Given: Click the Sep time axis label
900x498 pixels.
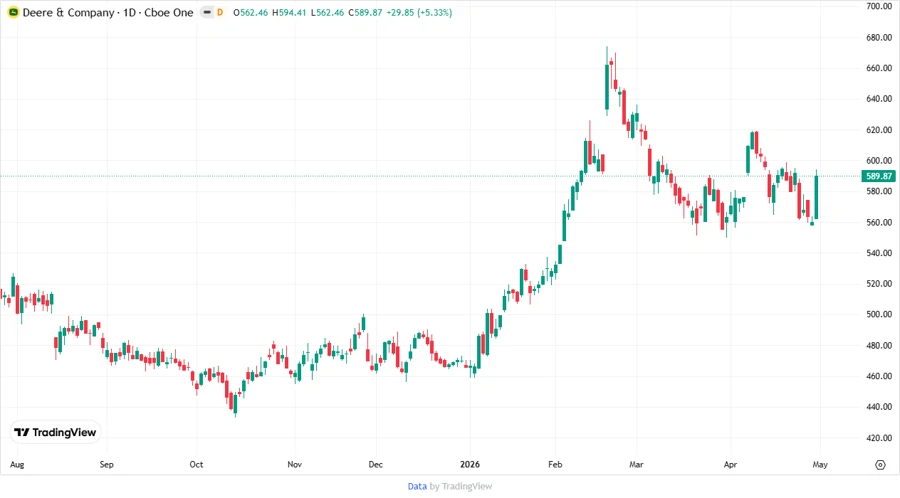Looking at the screenshot, I should (106, 465).
